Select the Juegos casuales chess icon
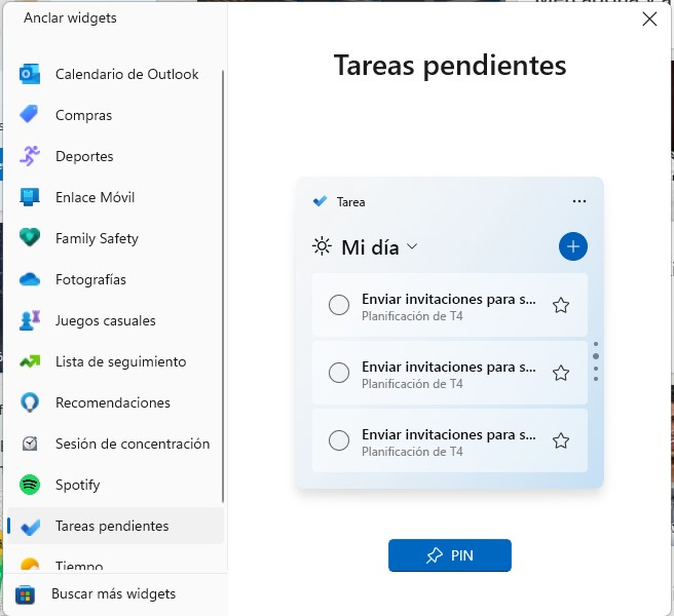This screenshot has width=674, height=616. point(30,320)
